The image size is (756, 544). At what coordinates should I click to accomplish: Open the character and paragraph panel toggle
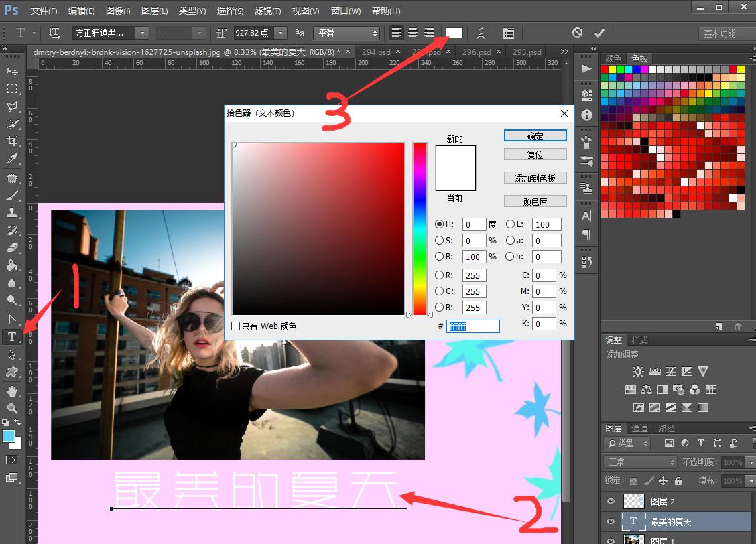(x=509, y=33)
